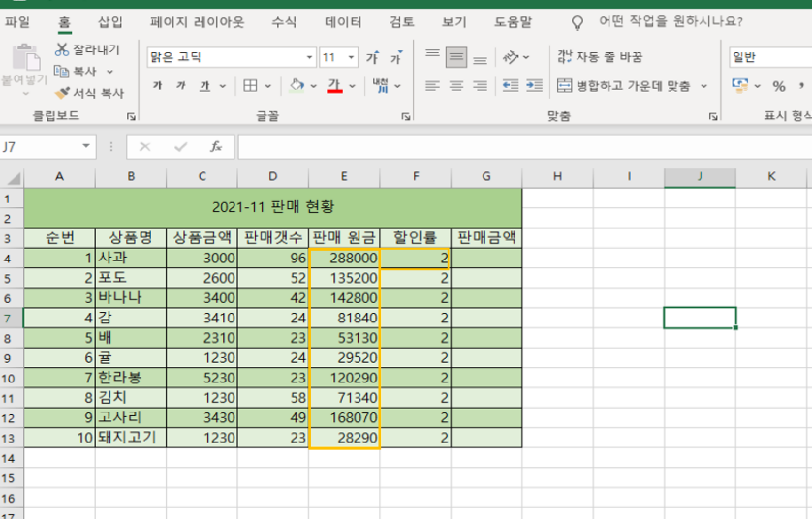This screenshot has height=519, width=812.
Task: Open font color dropdown arrow
Action: [352, 86]
